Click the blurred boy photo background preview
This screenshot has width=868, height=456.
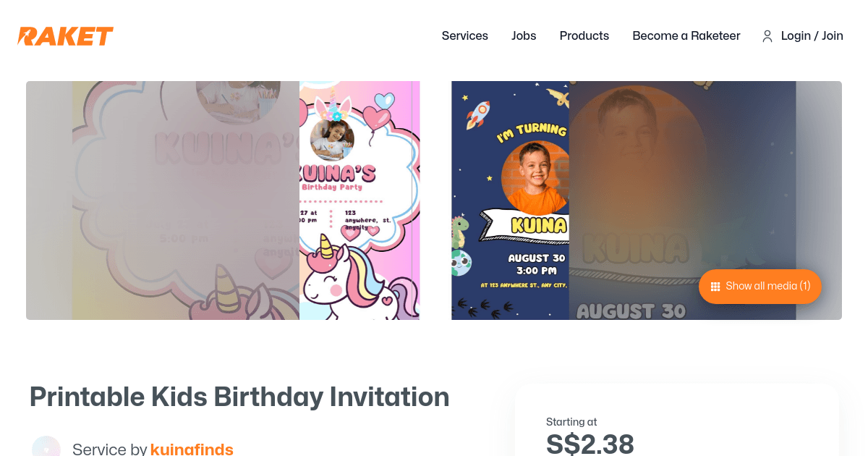click(682, 200)
